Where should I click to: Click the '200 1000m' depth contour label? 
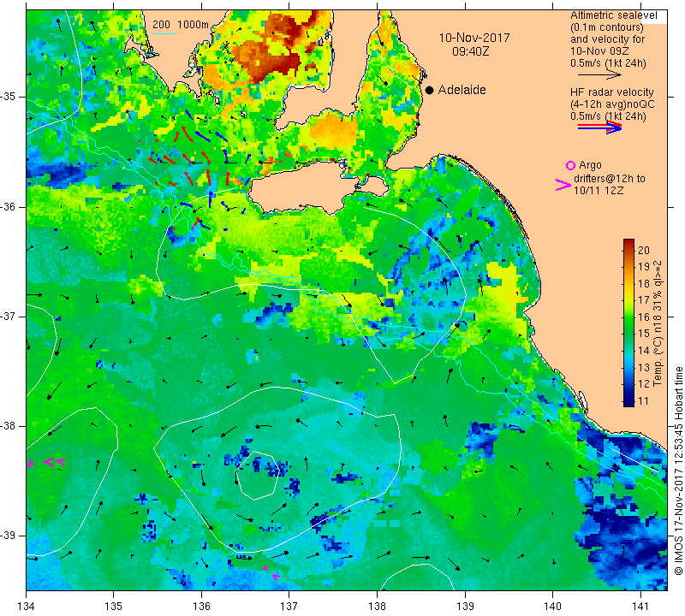pyautogui.click(x=181, y=25)
